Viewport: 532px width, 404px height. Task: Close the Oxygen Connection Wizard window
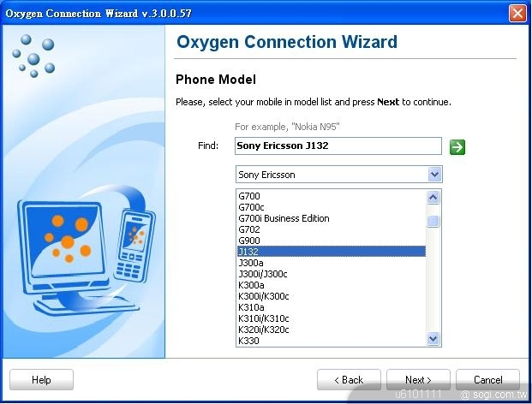tap(517, 14)
